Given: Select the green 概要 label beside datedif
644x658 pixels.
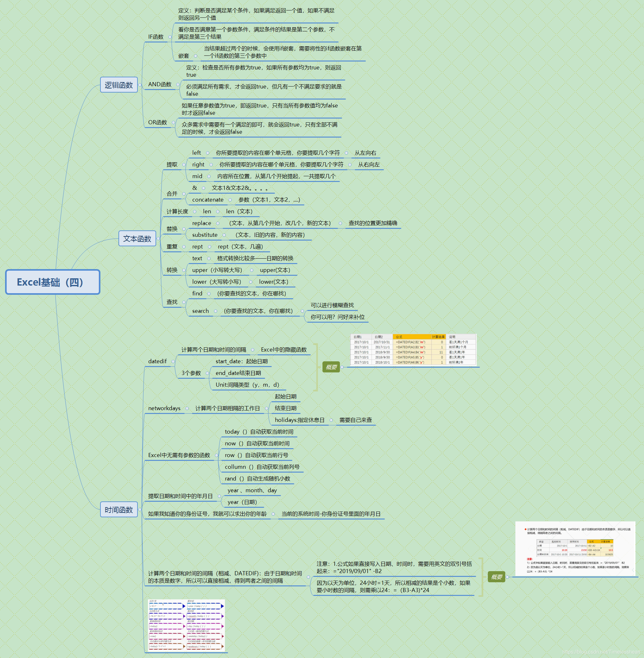Looking at the screenshot, I should [x=331, y=367].
